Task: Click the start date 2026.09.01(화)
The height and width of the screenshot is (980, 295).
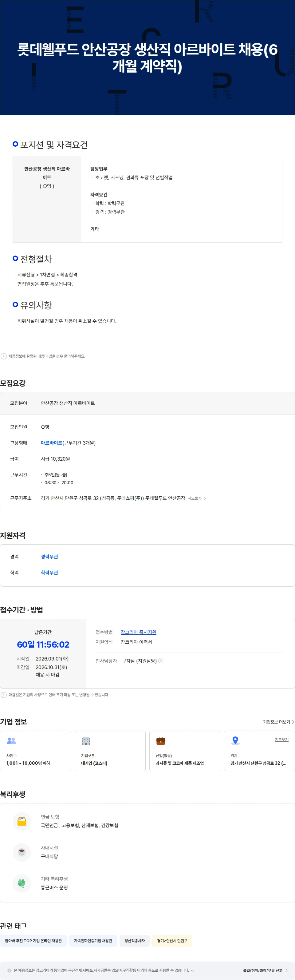Action: click(52, 659)
